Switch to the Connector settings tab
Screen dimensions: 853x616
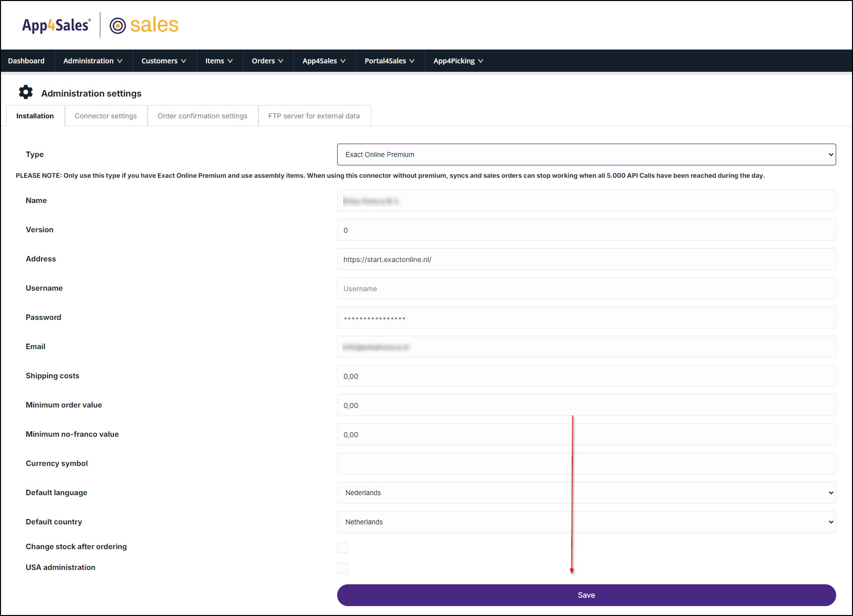pyautogui.click(x=105, y=116)
